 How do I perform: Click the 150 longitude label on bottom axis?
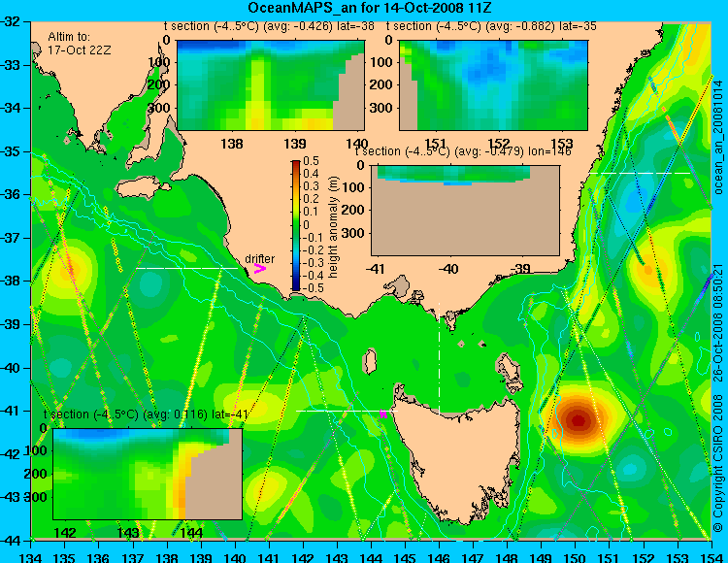576,556
